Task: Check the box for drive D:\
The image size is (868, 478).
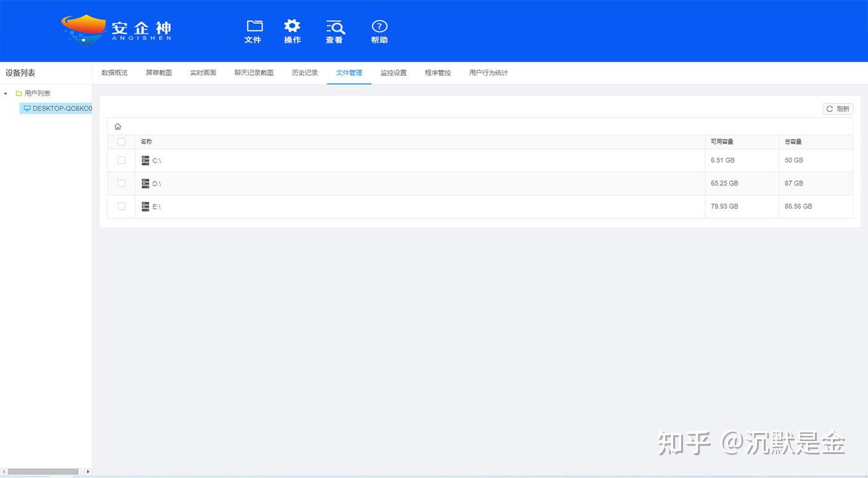Action: click(x=121, y=183)
